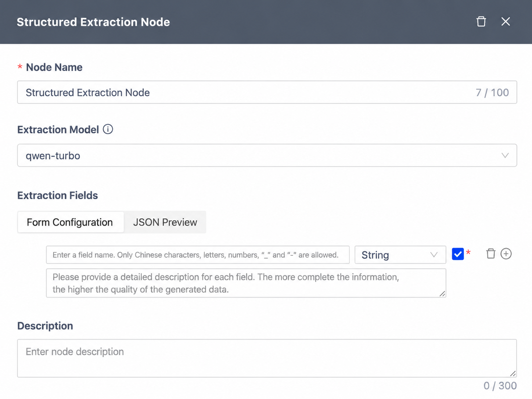Focus the Node Name input field
The width and height of the screenshot is (532, 399).
[267, 92]
